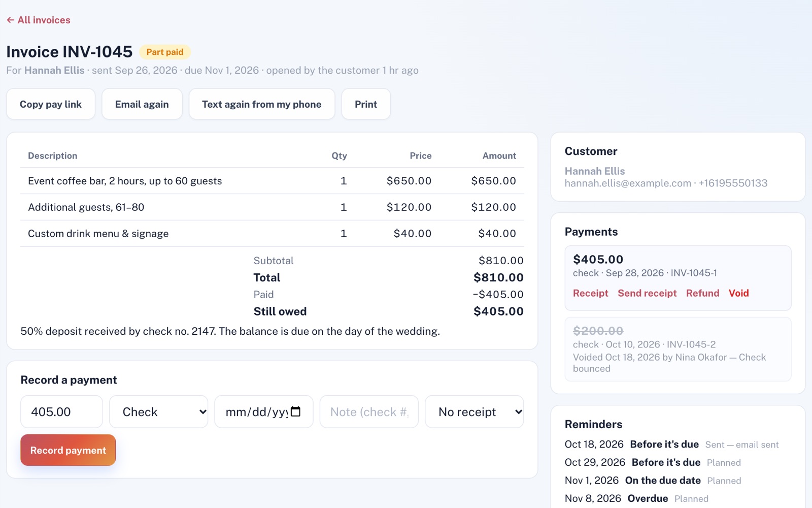Click hannah.ellis@example.com contact line

(x=666, y=183)
